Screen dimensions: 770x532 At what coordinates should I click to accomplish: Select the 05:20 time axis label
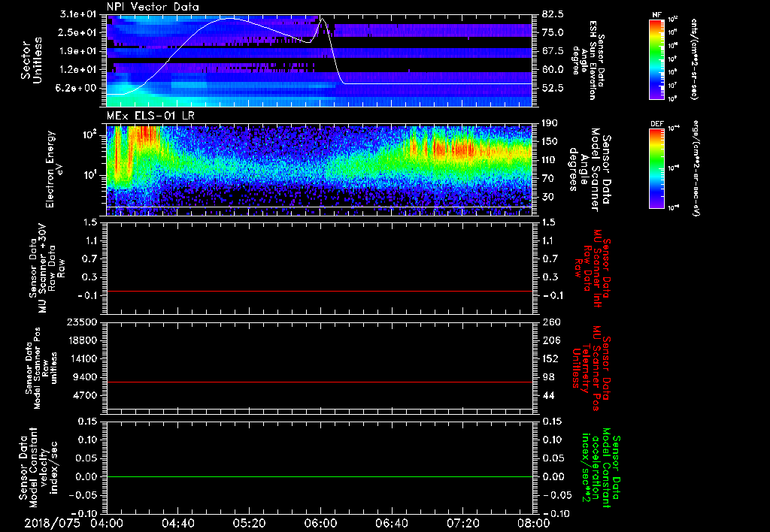click(249, 523)
